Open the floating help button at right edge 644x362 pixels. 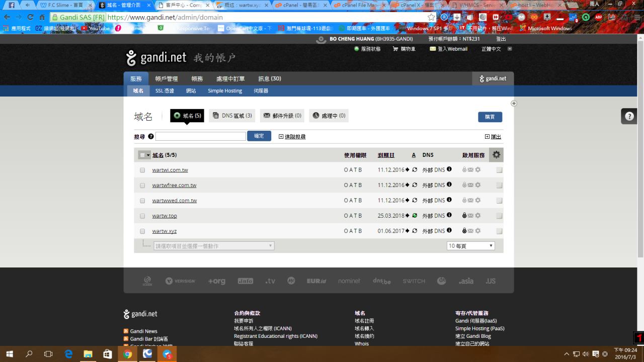tap(629, 116)
